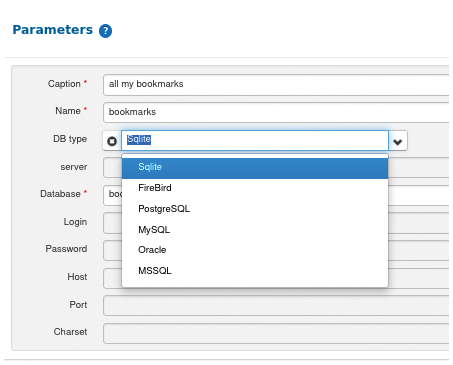Image resolution: width=453 pixels, height=365 pixels.
Task: Choose Sqlite from the dropdown list
Action: tap(255, 167)
